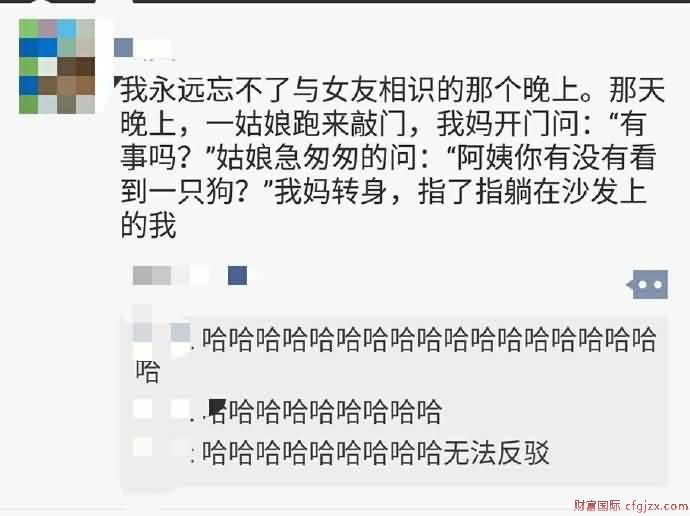
Task: Tap the lone wrapped "哈" of first comment
Action: pos(147,371)
